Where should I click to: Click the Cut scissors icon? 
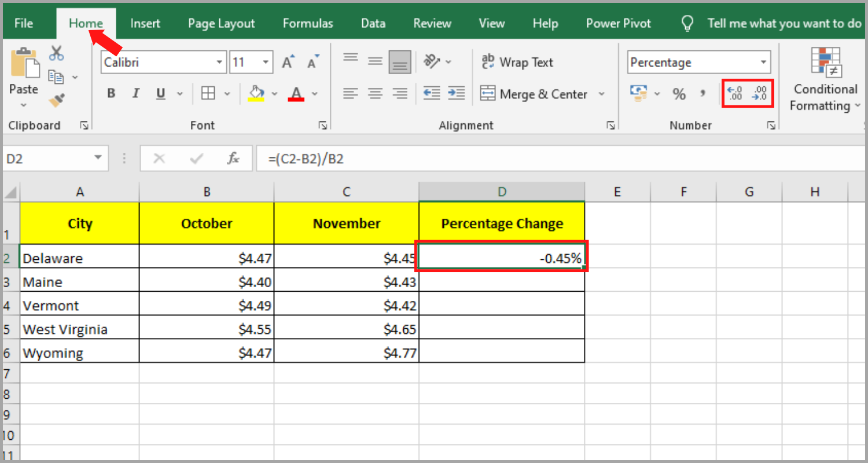(56, 52)
